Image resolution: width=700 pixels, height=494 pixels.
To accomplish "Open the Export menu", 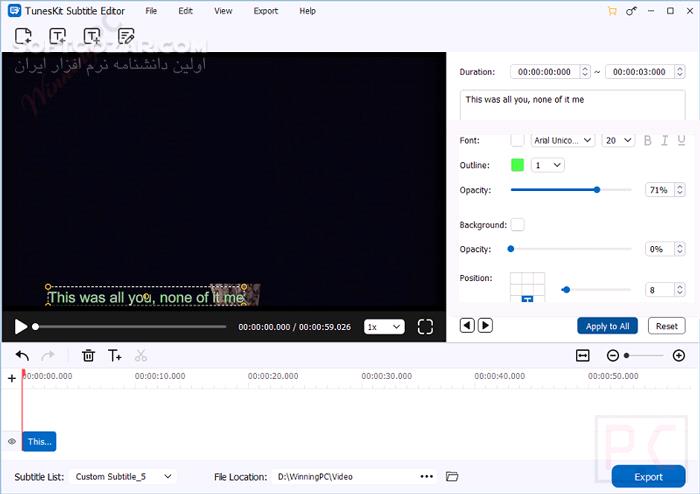I will (x=266, y=11).
